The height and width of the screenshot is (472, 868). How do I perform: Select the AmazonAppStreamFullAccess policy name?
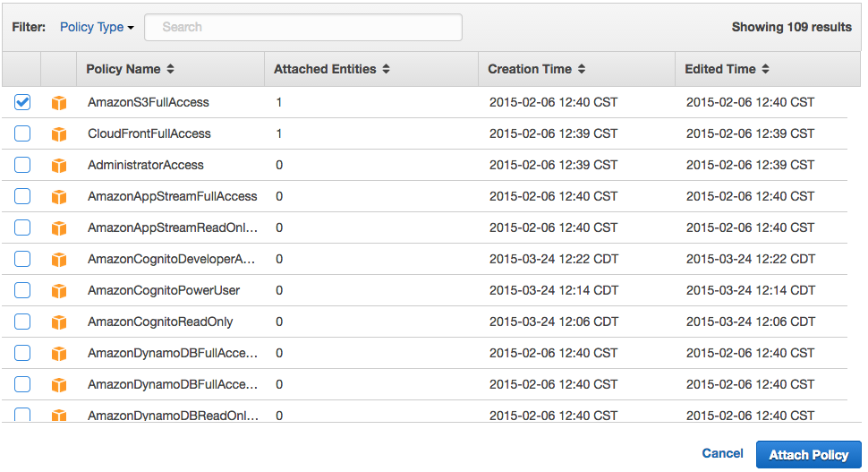point(172,196)
